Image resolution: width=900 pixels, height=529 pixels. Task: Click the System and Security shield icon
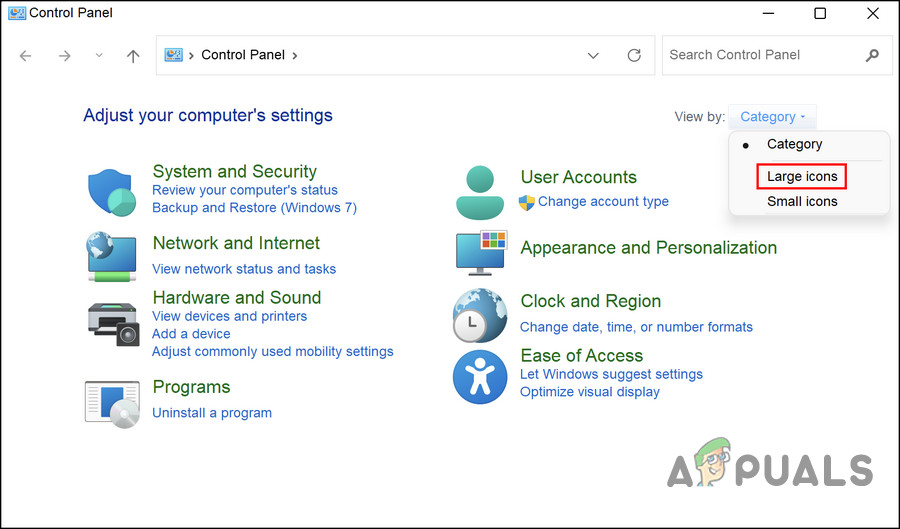tap(112, 192)
